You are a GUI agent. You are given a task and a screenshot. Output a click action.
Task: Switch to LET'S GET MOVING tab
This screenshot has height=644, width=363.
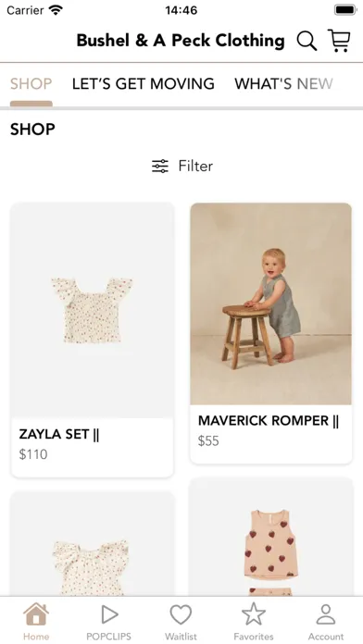(x=143, y=84)
